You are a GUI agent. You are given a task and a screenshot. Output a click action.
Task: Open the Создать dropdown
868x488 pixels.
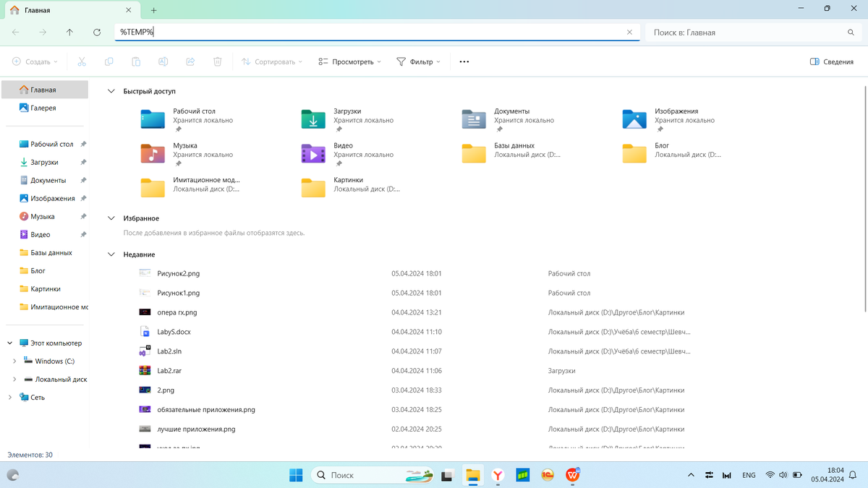click(35, 62)
